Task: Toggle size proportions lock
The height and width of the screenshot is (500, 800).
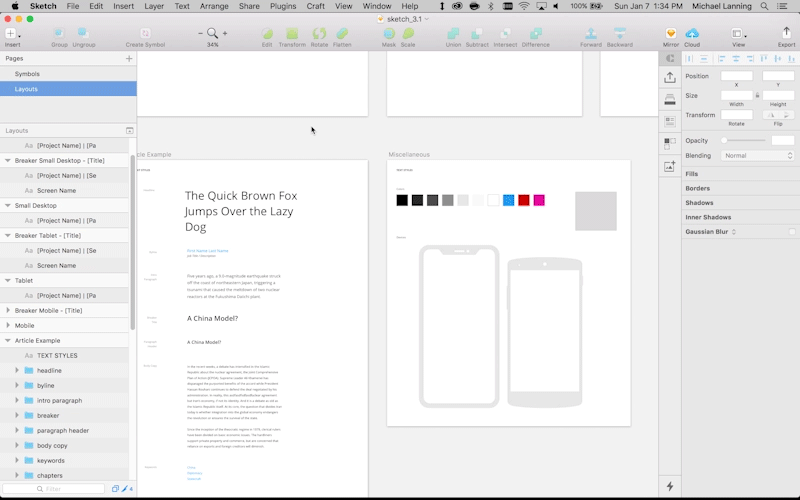Action: pos(757,95)
